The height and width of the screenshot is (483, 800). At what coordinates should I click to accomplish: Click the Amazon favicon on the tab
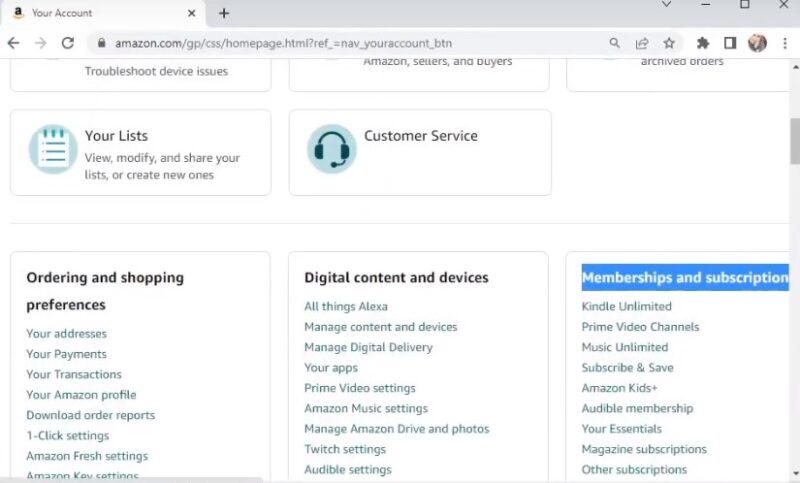pyautogui.click(x=18, y=13)
